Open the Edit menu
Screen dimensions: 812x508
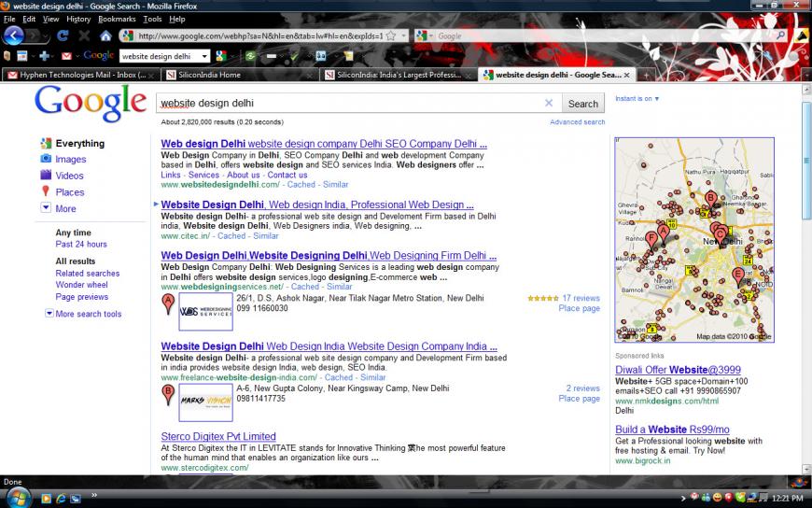click(x=29, y=20)
